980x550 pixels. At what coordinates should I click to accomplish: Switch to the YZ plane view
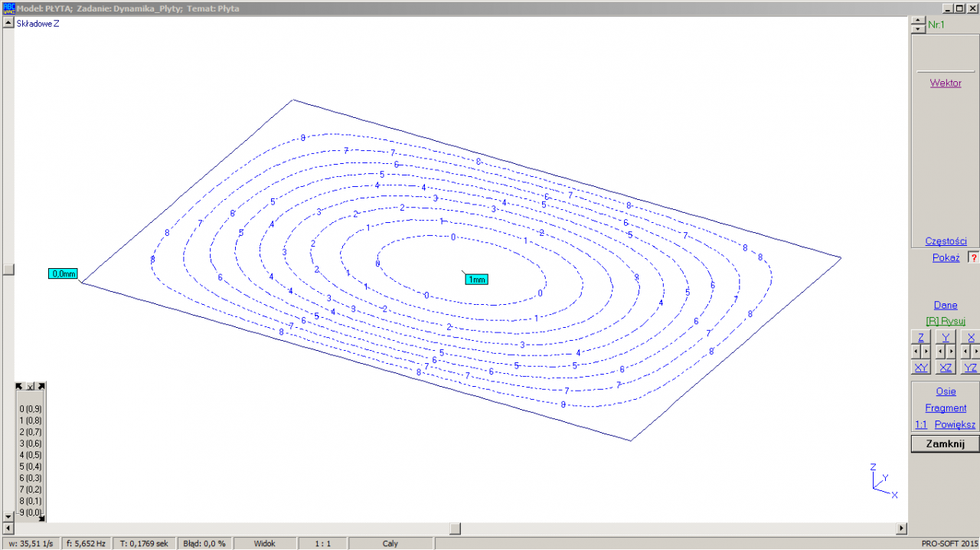pyautogui.click(x=970, y=368)
